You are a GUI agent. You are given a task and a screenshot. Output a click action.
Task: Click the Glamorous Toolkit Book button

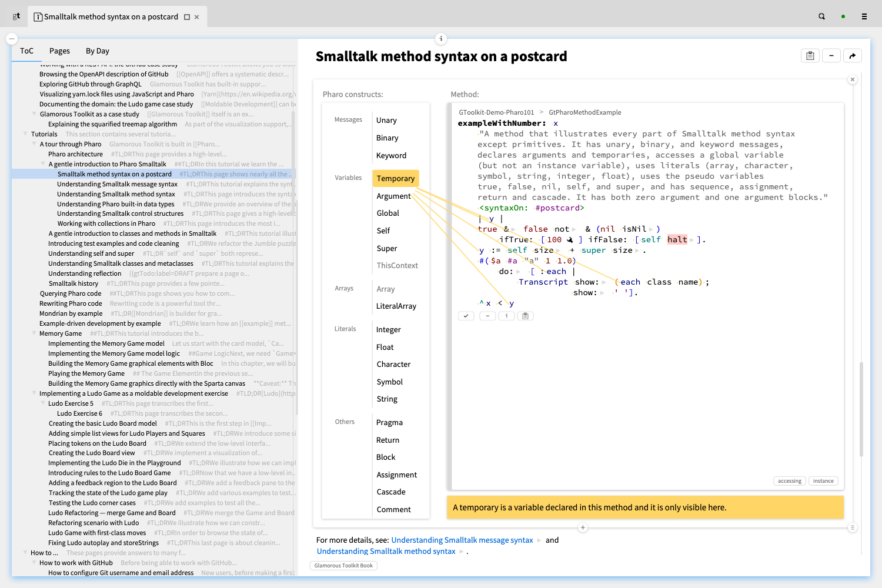tap(343, 566)
